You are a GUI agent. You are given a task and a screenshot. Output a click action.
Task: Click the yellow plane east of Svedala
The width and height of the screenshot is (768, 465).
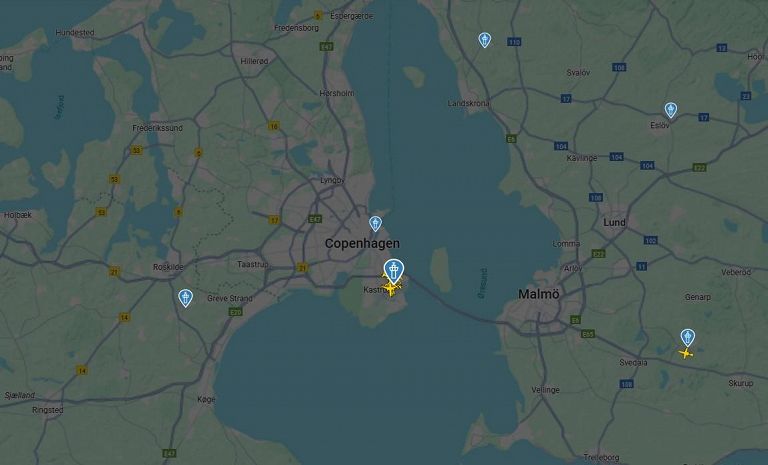pyautogui.click(x=686, y=353)
